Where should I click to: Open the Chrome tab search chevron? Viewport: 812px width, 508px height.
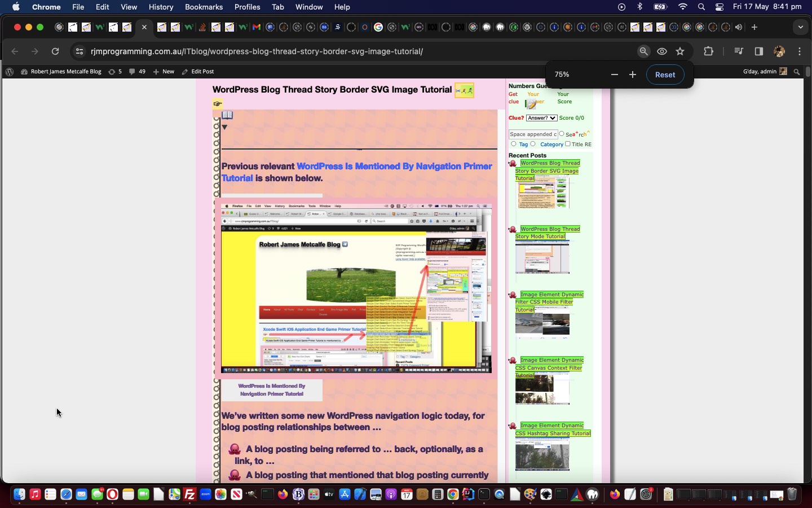click(800, 27)
